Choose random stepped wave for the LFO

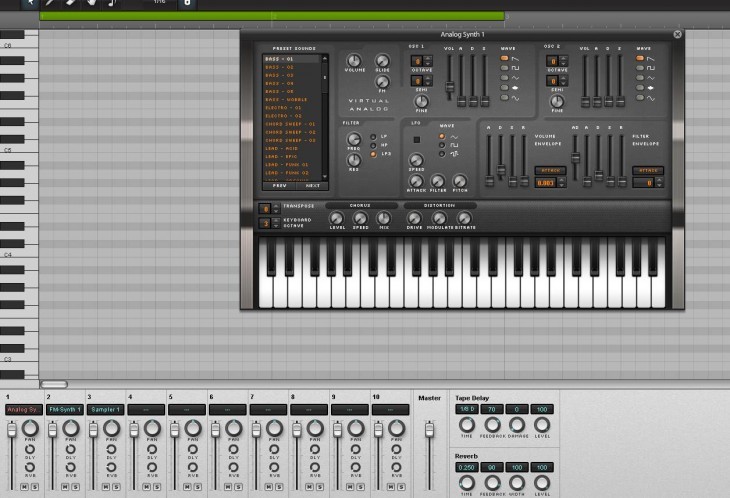tap(442, 154)
